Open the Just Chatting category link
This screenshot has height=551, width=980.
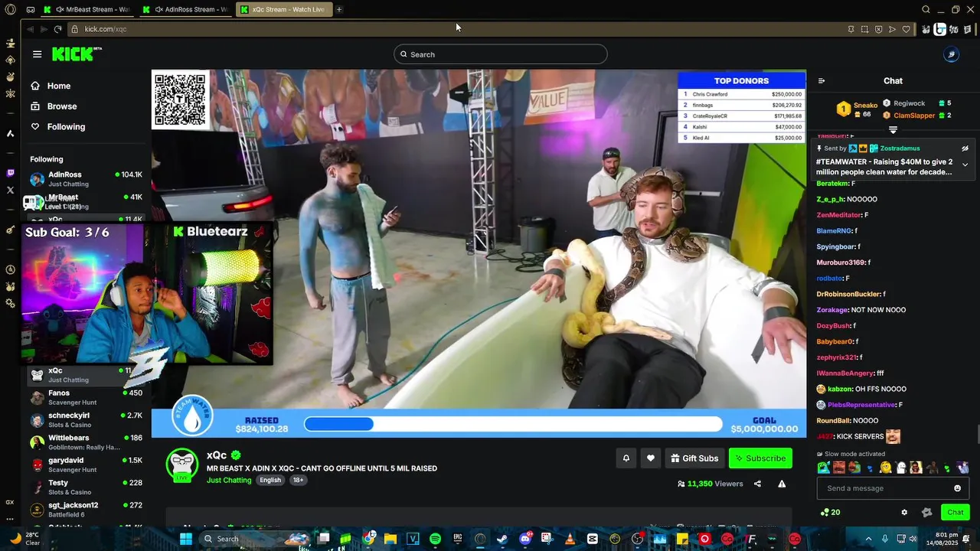[x=229, y=480]
